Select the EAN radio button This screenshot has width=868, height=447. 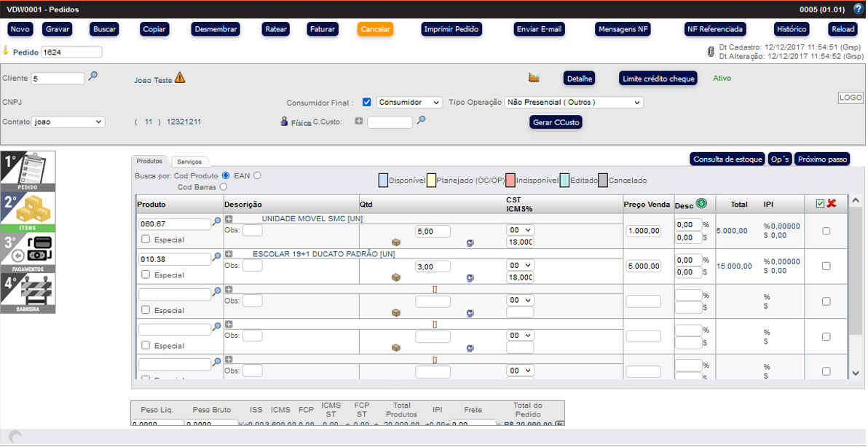coord(257,175)
